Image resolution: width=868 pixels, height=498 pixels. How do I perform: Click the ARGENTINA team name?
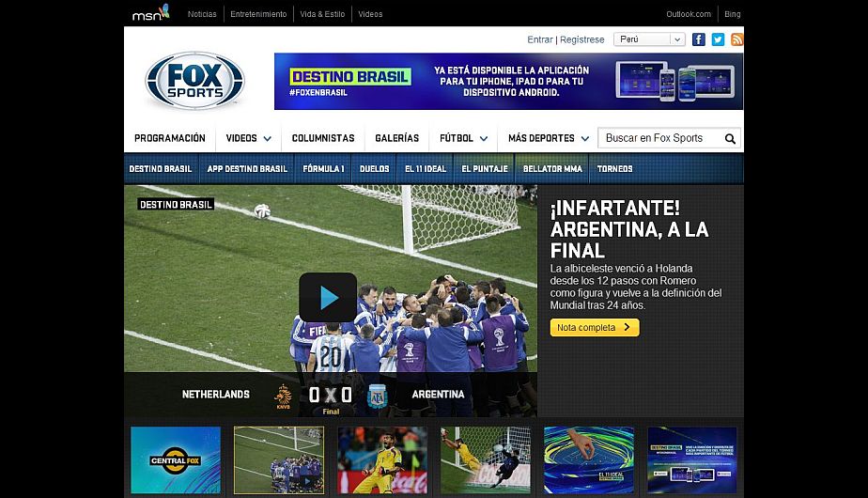[x=438, y=395]
